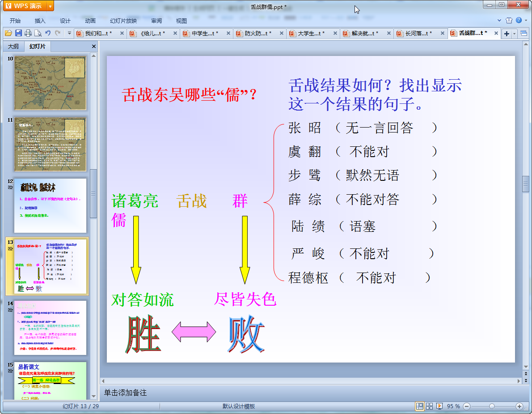Switch to the 解决就...t document tab

point(365,33)
